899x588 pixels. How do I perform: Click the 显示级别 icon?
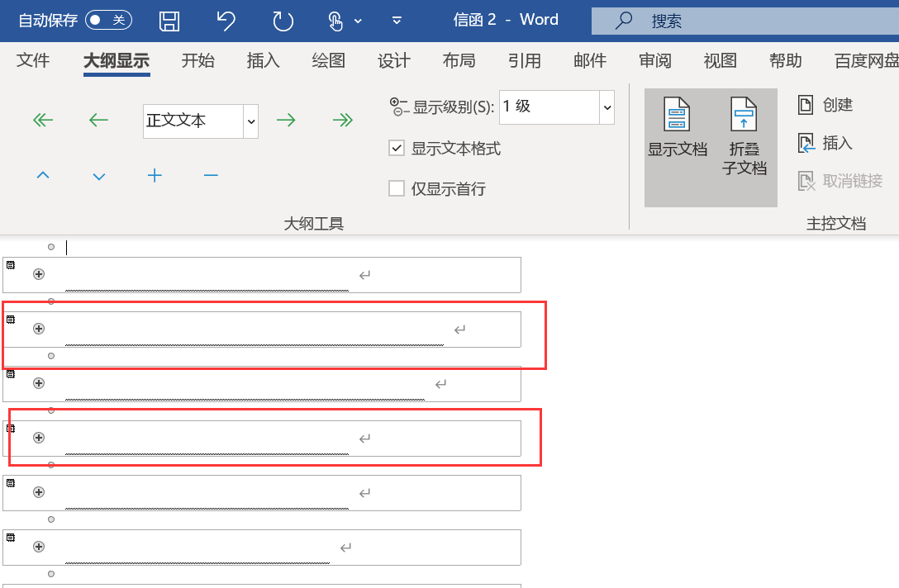point(399,107)
